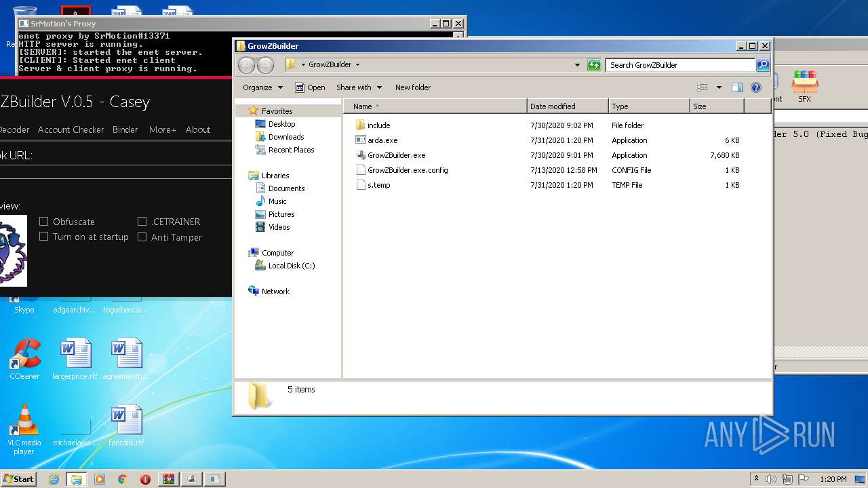Open Internet Explorer in taskbar
This screenshot has height=488, width=868.
54,479
